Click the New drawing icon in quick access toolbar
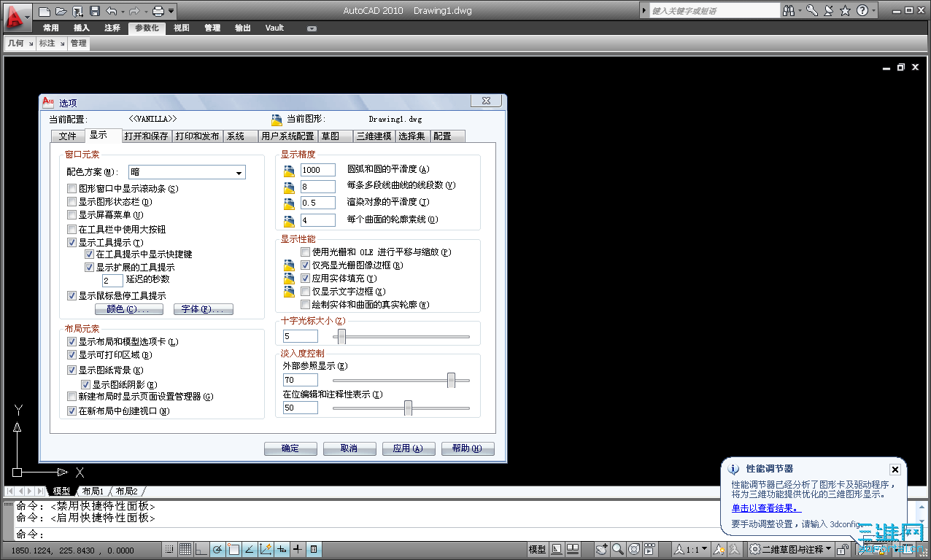 click(x=45, y=11)
